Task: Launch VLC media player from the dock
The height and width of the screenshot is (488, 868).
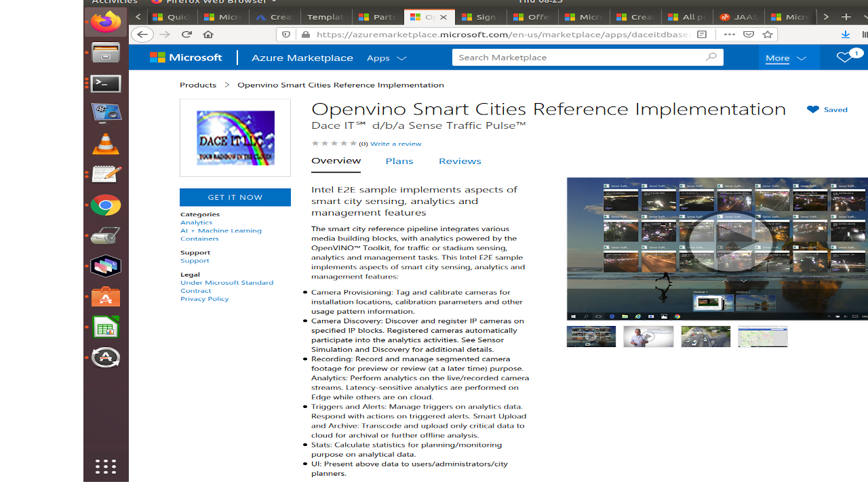Action: (106, 144)
